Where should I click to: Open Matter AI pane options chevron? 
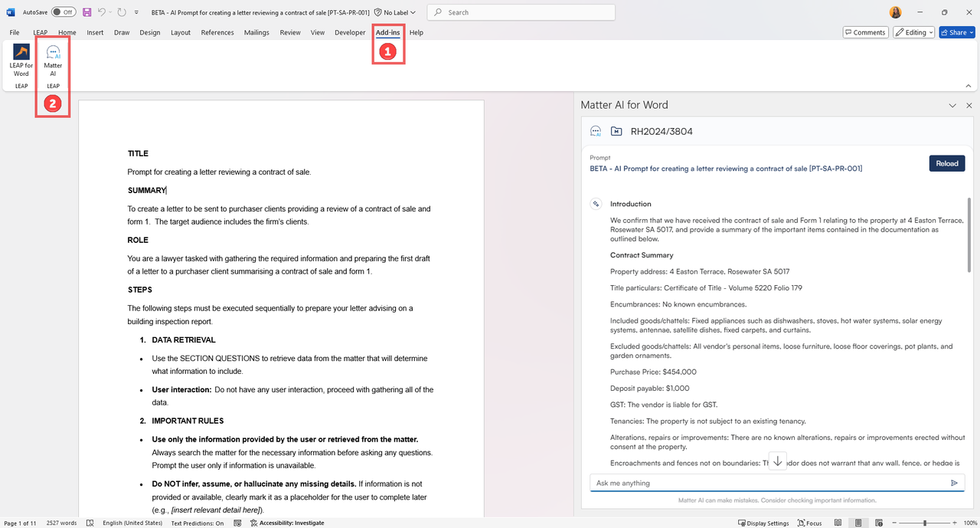[953, 105]
